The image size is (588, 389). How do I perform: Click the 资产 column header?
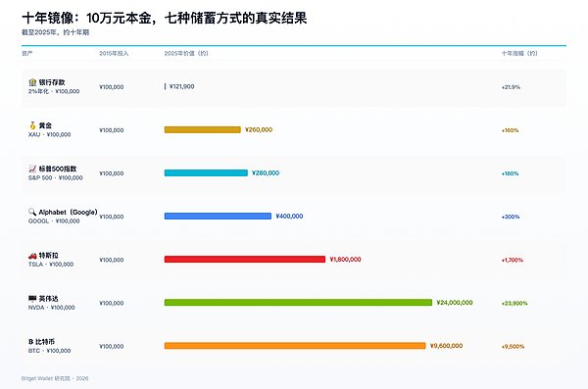point(26,53)
